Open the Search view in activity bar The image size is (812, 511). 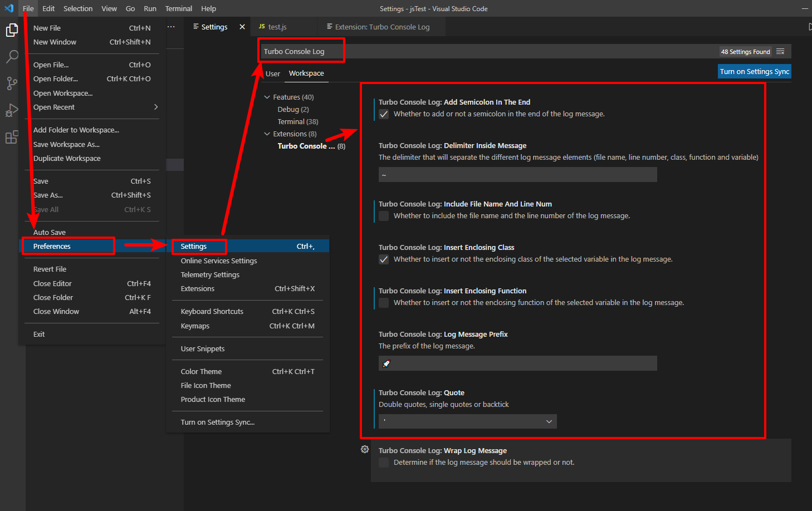12,57
